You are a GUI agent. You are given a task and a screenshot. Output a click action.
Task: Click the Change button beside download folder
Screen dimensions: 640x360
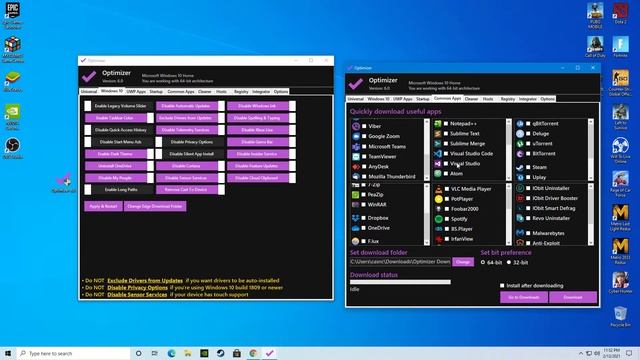[x=463, y=262]
